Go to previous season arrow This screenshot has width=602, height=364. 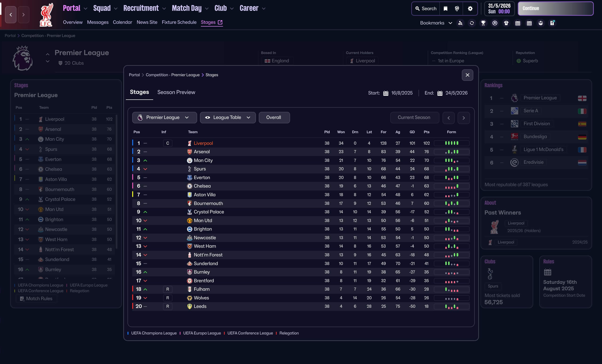[x=449, y=118]
